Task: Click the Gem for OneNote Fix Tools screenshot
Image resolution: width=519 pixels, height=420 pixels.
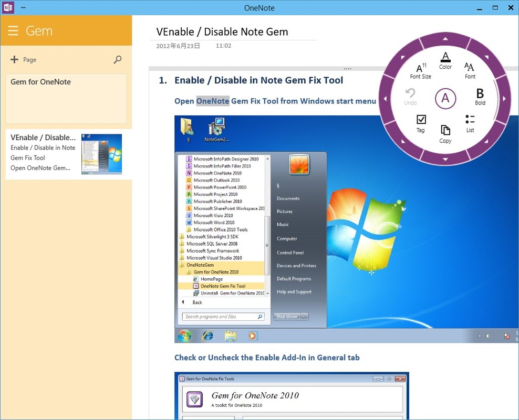Action: click(292, 396)
